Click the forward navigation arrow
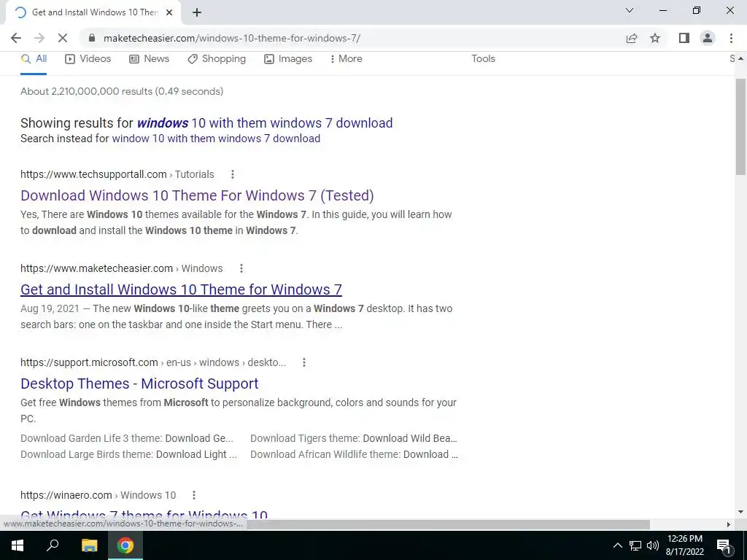This screenshot has width=747, height=560. (39, 38)
